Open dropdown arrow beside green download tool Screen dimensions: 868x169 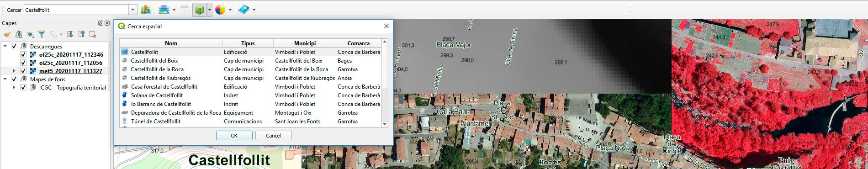pos(209,10)
